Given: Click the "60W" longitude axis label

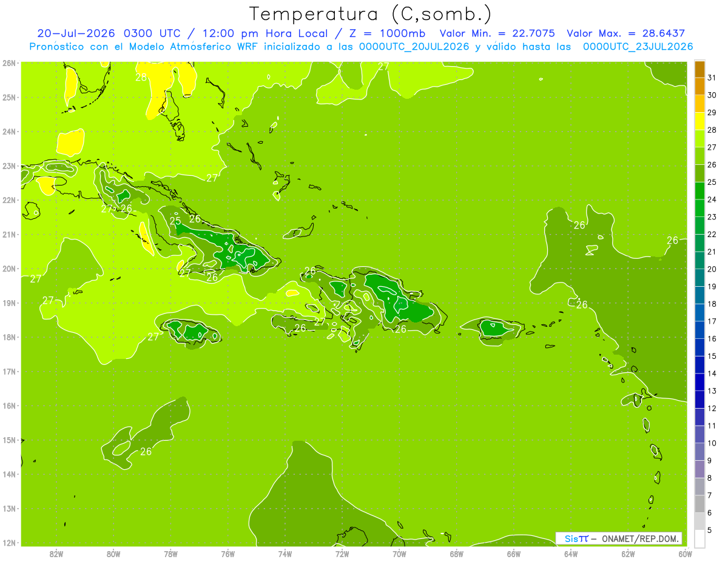Looking at the screenshot, I should 685,554.
